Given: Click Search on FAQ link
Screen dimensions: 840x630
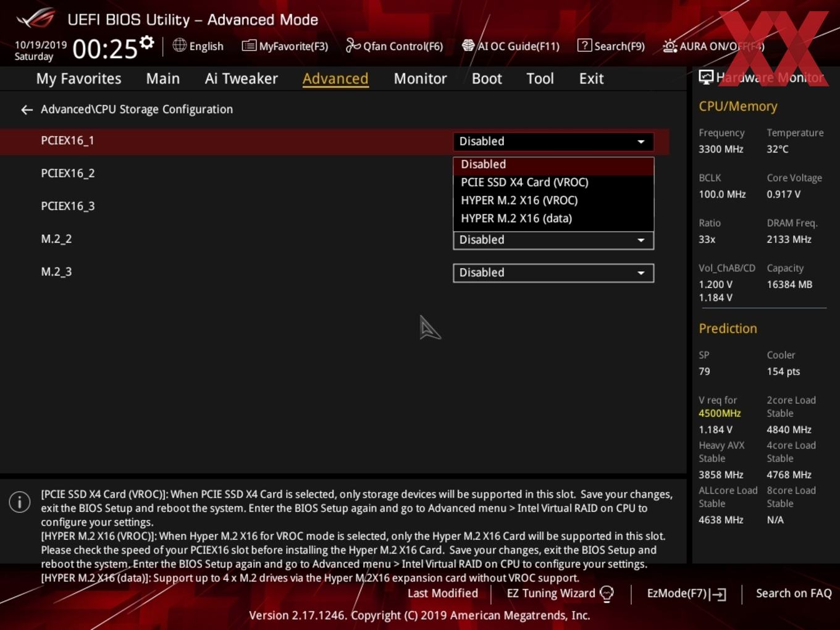Looking at the screenshot, I should (794, 594).
